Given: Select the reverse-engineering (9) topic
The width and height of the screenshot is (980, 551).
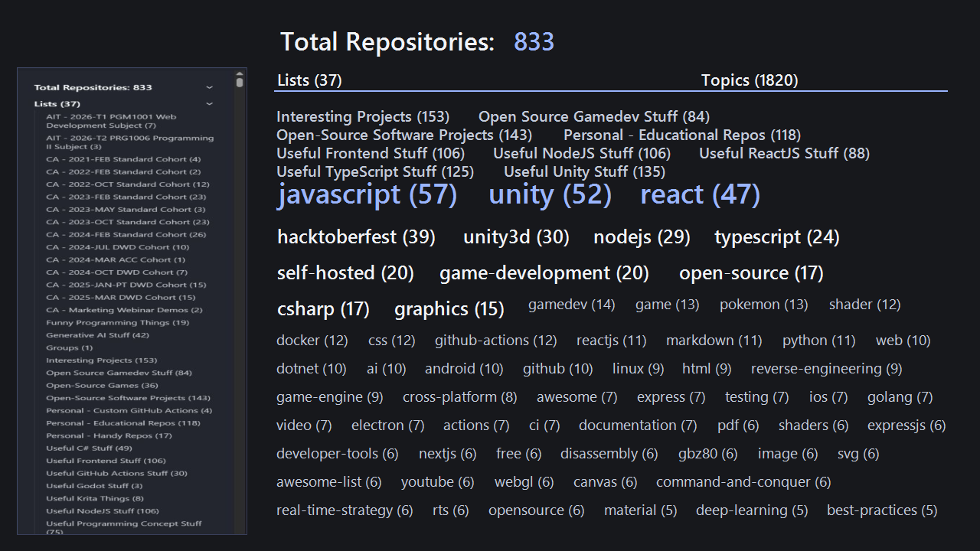Looking at the screenshot, I should (x=827, y=369).
